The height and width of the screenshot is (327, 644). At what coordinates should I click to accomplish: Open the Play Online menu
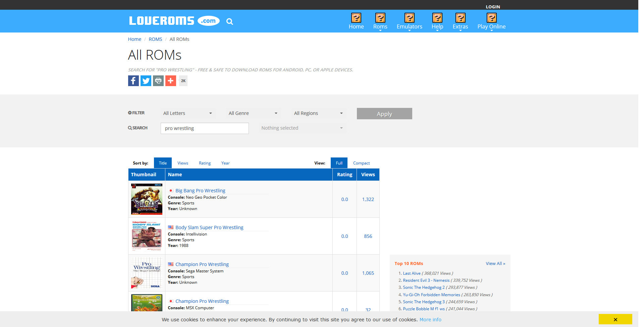pyautogui.click(x=492, y=27)
